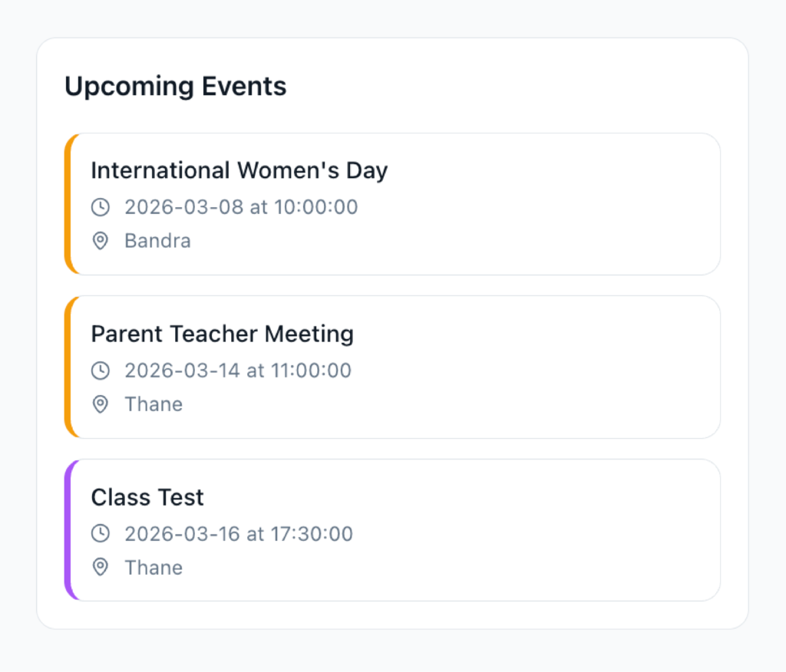The height and width of the screenshot is (672, 786).
Task: Click location pin in Class Test card
Action: tap(101, 568)
